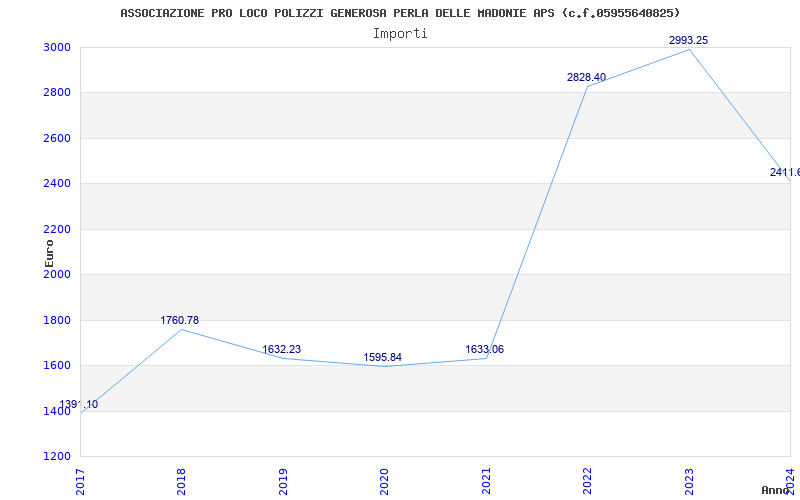The height and width of the screenshot is (500, 800).
Task: Click the 2020 x-axis year label
Action: (384, 482)
